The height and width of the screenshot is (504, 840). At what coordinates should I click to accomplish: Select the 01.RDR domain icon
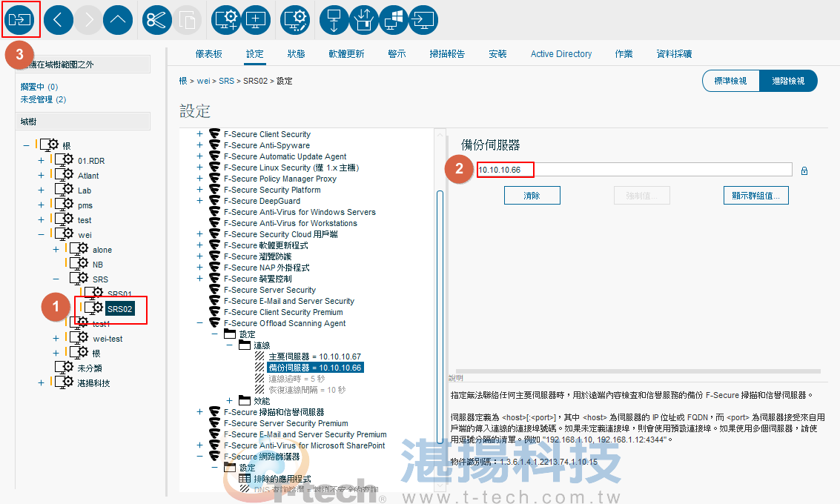(x=65, y=159)
